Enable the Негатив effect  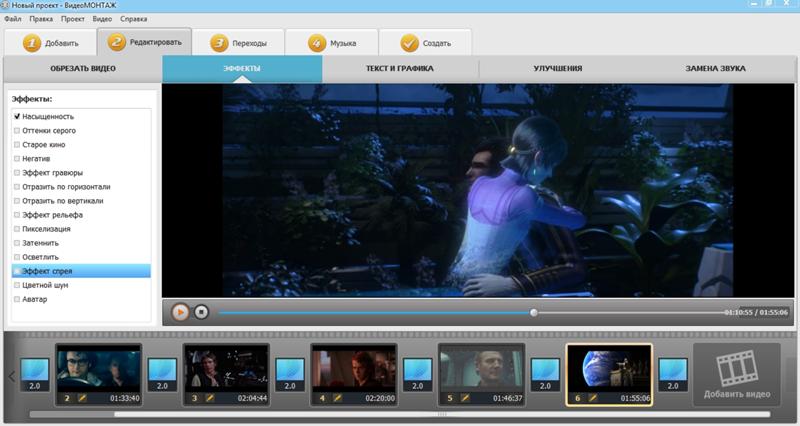pyautogui.click(x=17, y=159)
